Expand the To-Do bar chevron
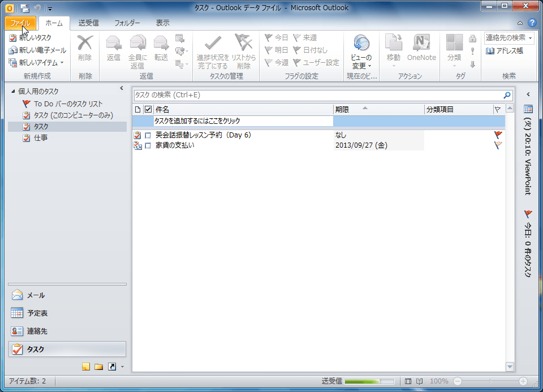Image resolution: width=543 pixels, height=392 pixels. point(528,94)
